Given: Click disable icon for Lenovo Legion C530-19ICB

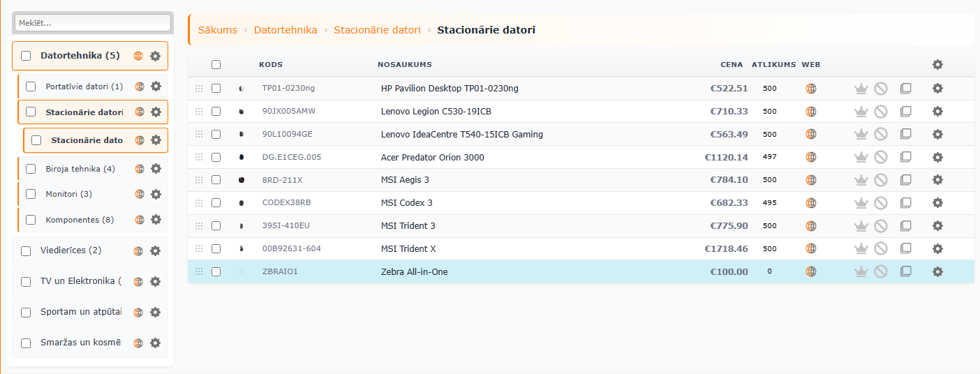Looking at the screenshot, I should (x=881, y=112).
